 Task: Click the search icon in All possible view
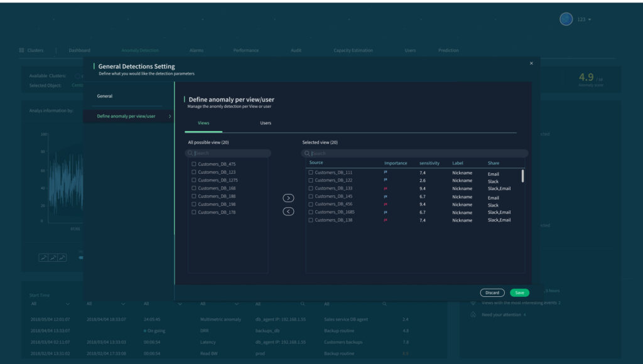coord(191,153)
